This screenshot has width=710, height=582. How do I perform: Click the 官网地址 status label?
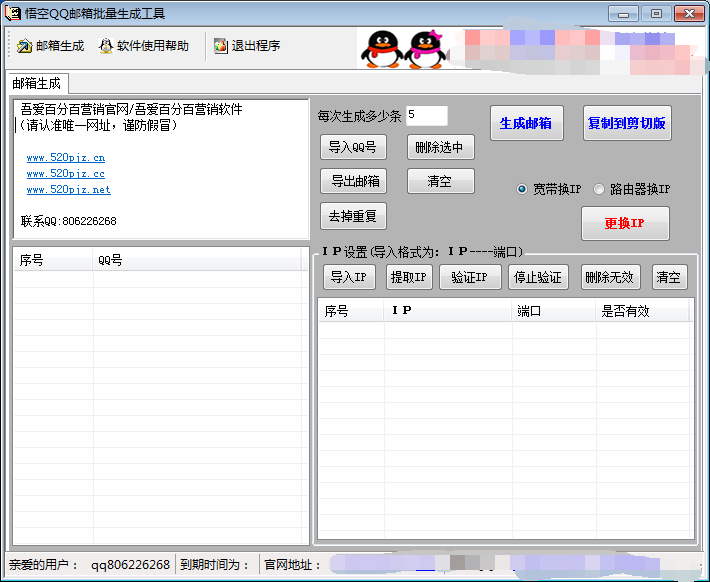(293, 565)
